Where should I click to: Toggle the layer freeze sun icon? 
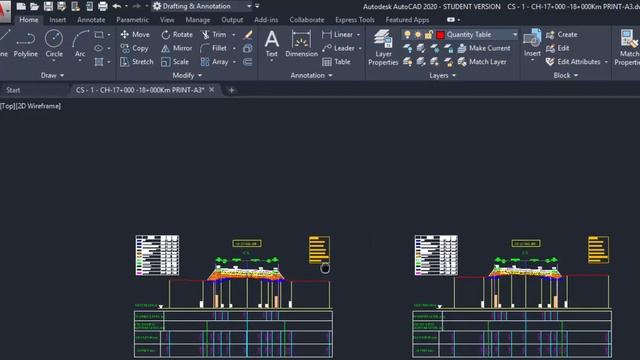418,35
